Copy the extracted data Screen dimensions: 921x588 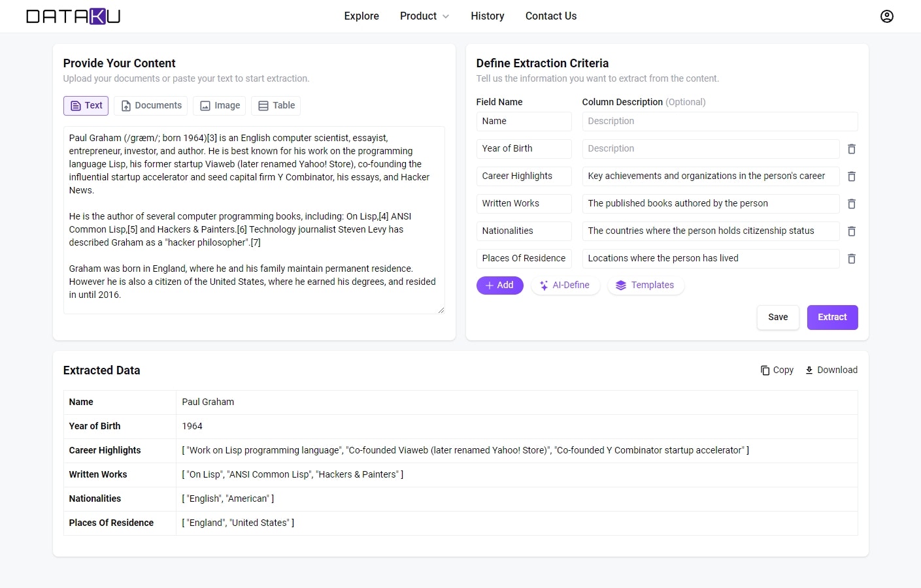[777, 370]
